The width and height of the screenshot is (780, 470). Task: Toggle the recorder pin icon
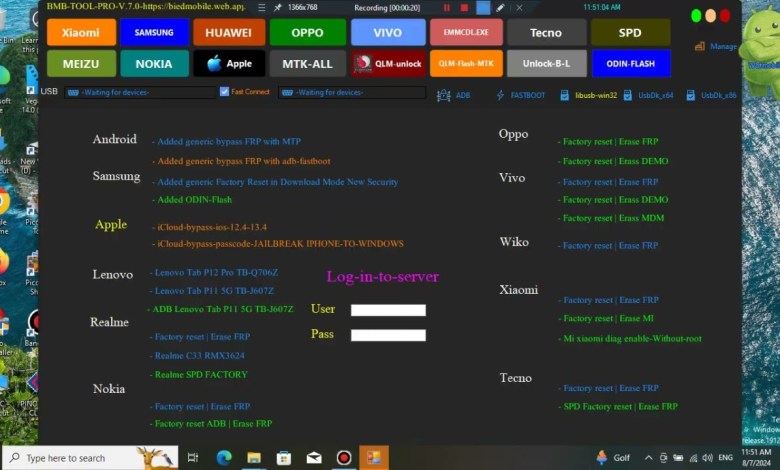pos(278,7)
